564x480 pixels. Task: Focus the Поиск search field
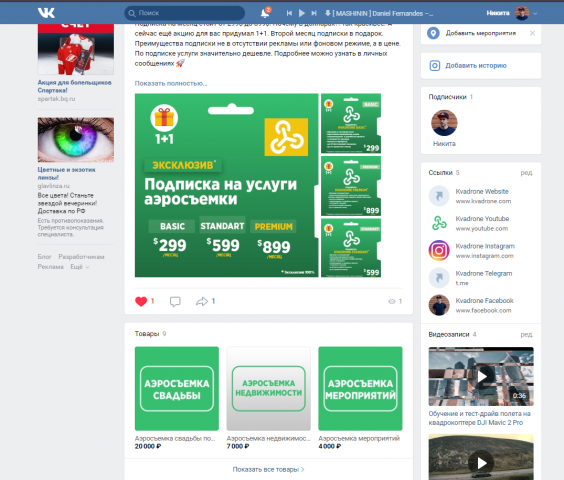pyautogui.click(x=185, y=13)
